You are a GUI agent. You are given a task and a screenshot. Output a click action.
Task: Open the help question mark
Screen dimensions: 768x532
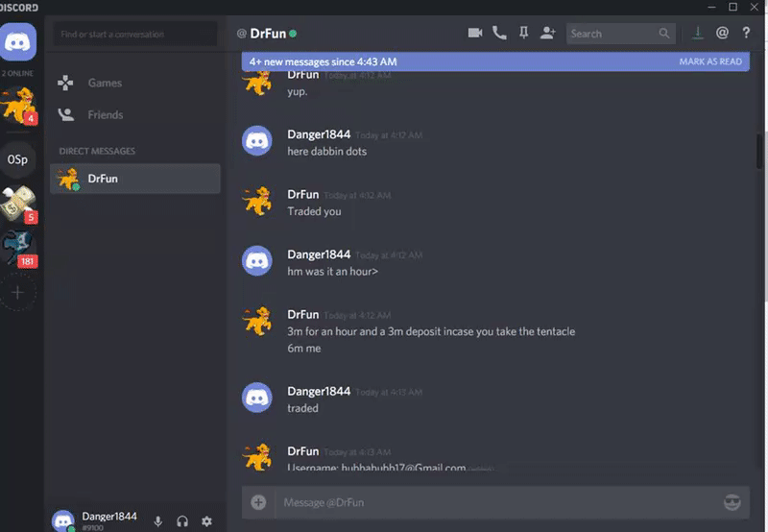tap(746, 33)
